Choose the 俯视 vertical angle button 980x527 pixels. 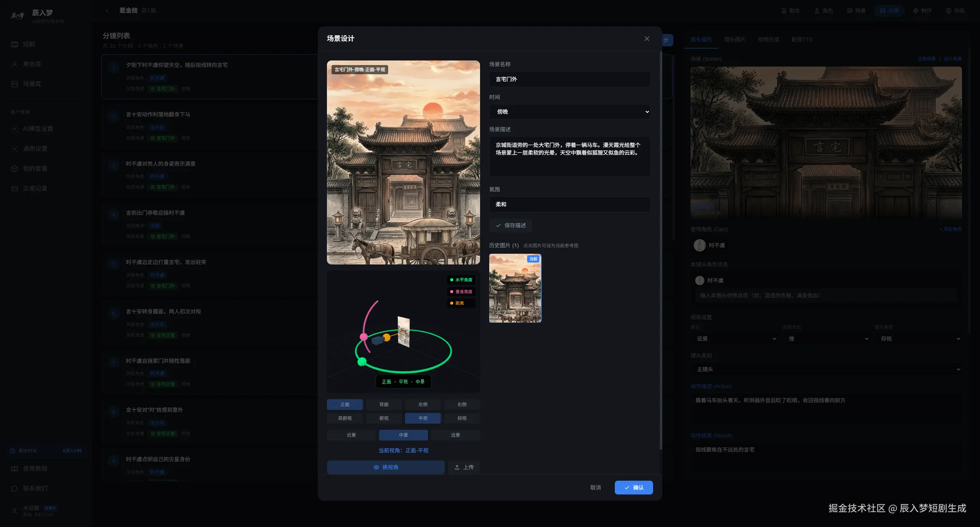coord(384,418)
